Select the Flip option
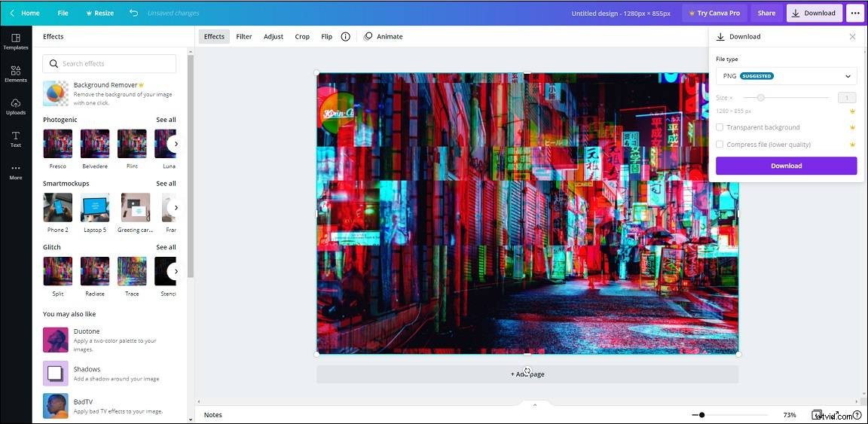 pos(326,37)
